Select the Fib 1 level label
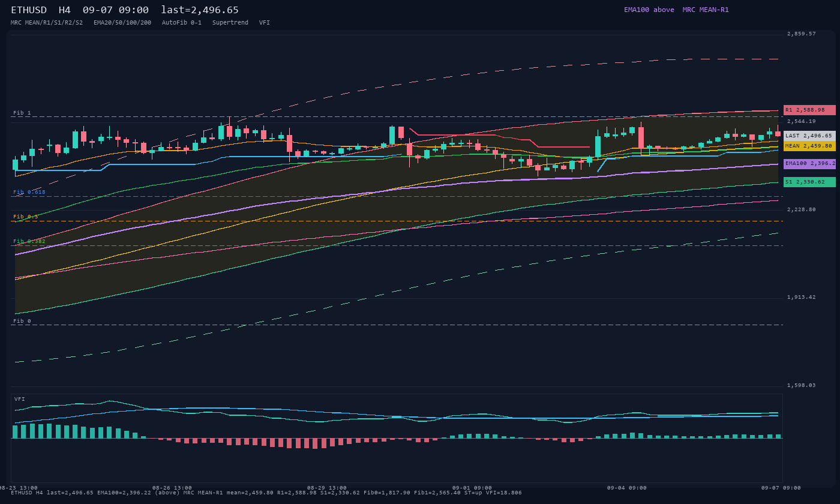Viewport: 840px width, 504px height. click(22, 113)
